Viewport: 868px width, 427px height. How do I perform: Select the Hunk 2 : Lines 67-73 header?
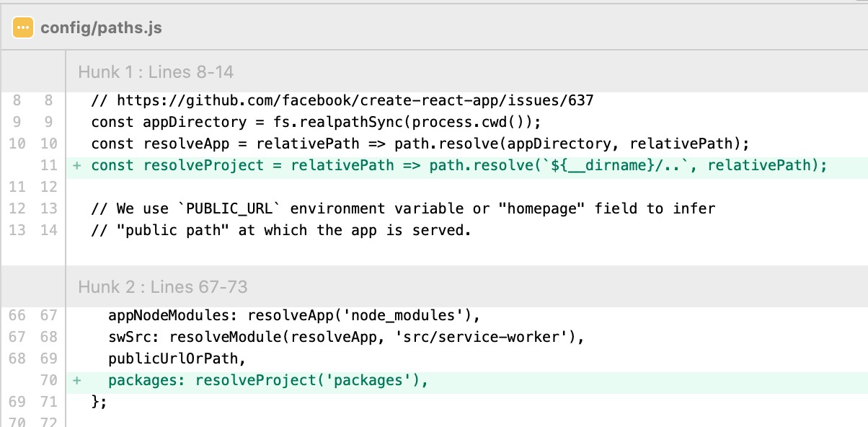[466, 287]
